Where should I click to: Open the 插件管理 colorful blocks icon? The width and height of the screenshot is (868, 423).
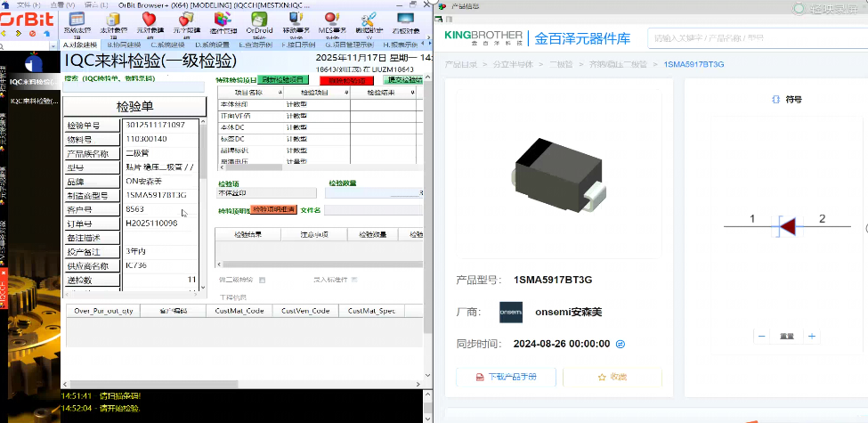(x=223, y=20)
